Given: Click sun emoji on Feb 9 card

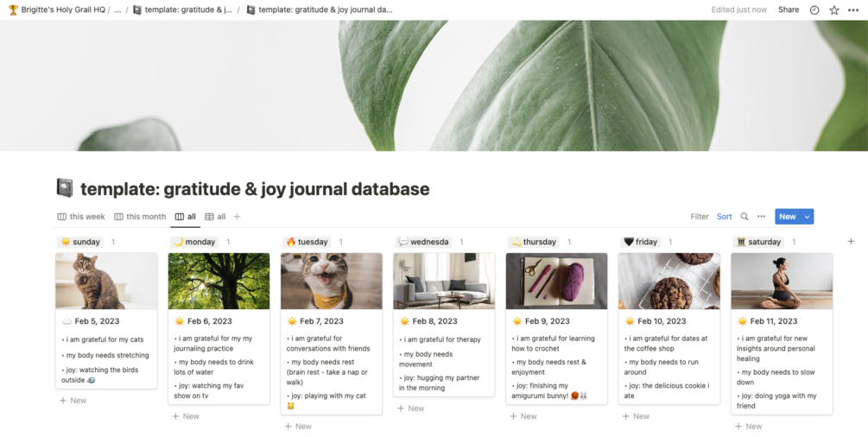Looking at the screenshot, I should coord(517,321).
